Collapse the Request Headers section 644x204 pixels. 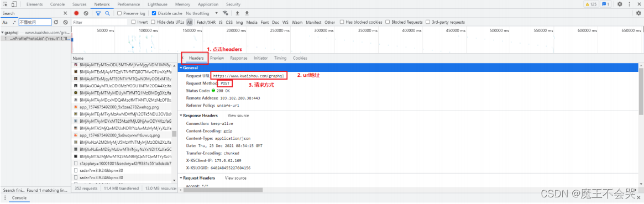pyautogui.click(x=181, y=178)
